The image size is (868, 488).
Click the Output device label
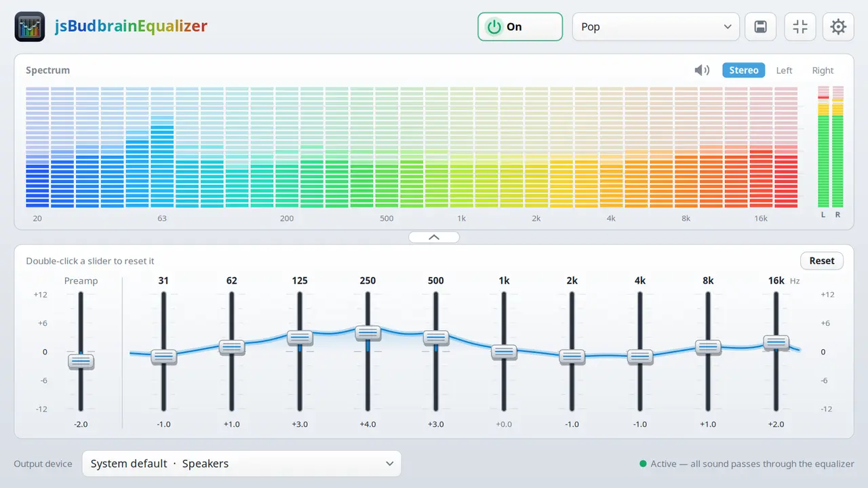(x=43, y=464)
